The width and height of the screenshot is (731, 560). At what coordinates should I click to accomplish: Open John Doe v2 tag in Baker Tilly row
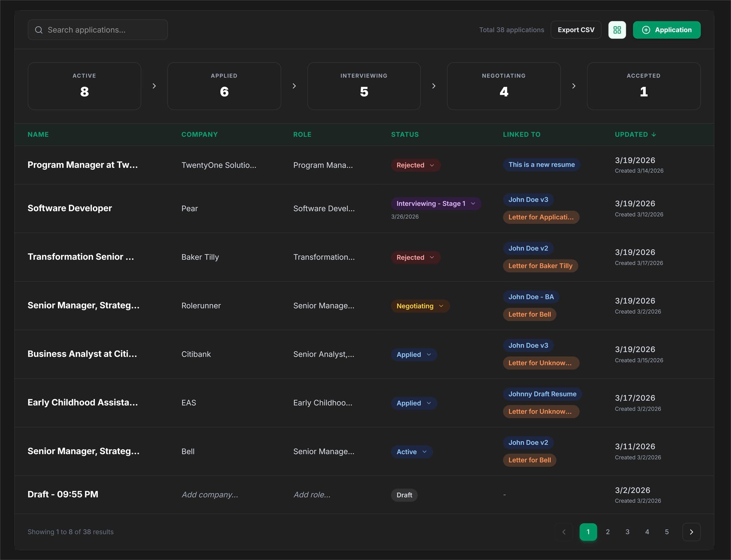(528, 248)
